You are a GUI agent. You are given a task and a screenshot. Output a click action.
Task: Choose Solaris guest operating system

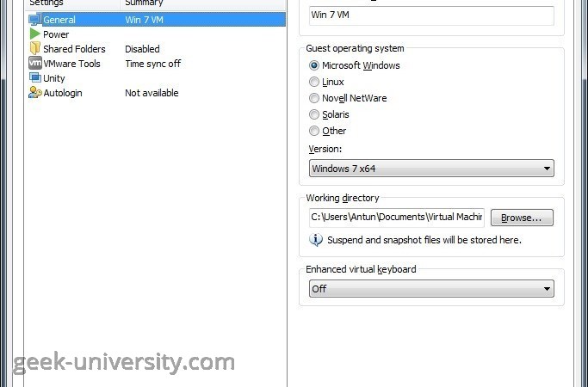[314, 114]
